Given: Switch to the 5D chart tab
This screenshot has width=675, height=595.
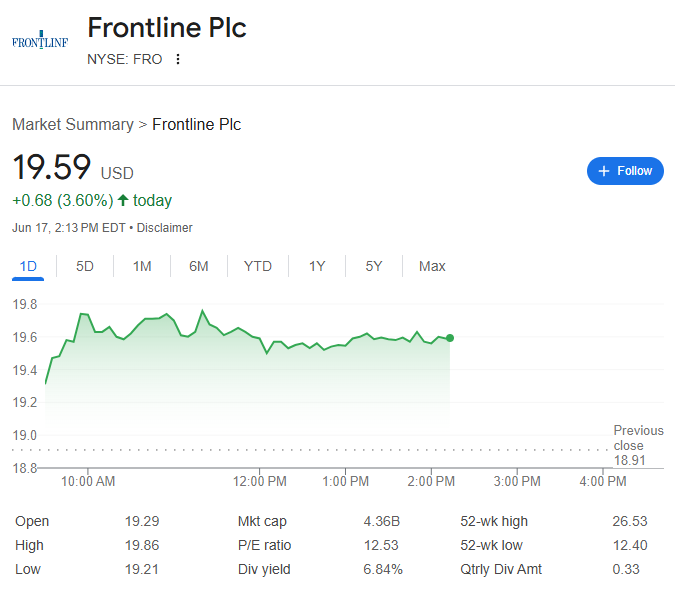Looking at the screenshot, I should (x=85, y=267).
